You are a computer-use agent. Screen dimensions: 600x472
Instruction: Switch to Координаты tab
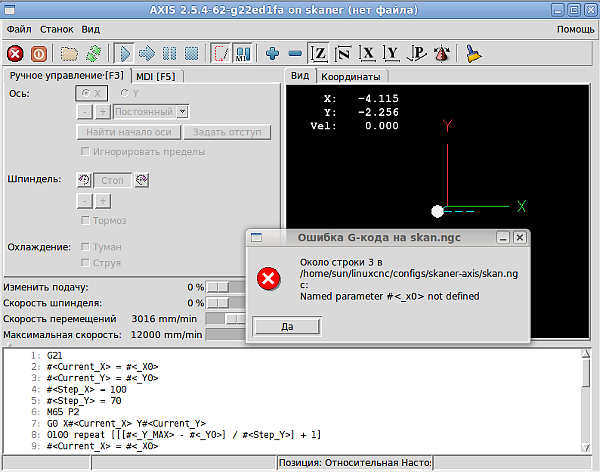pyautogui.click(x=351, y=77)
